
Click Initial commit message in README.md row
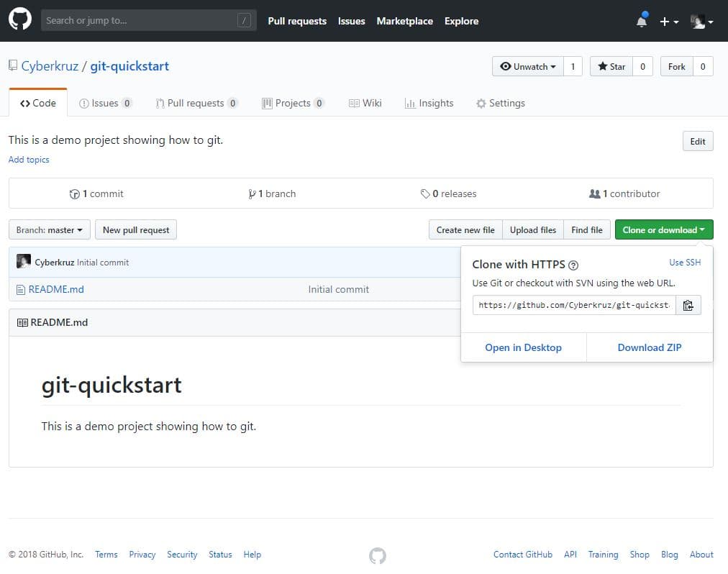pyautogui.click(x=339, y=289)
